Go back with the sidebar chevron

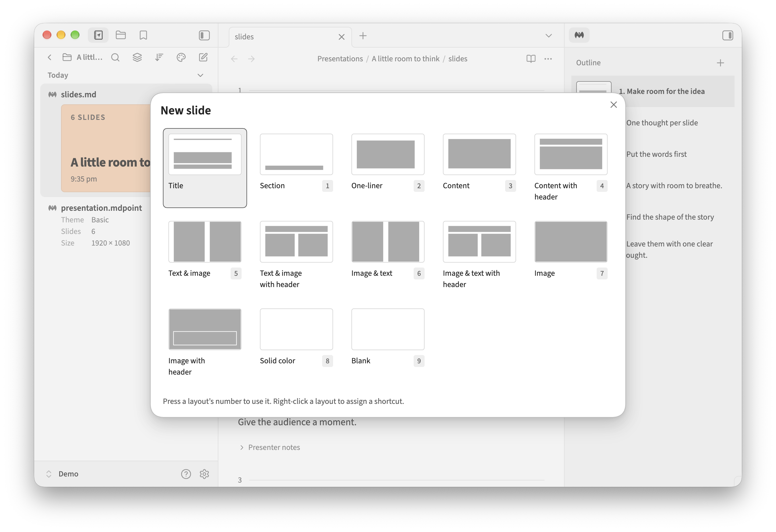49,57
